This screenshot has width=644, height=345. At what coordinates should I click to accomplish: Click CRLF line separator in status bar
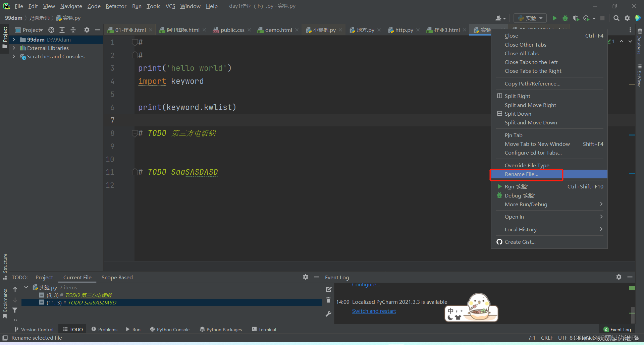coord(547,338)
